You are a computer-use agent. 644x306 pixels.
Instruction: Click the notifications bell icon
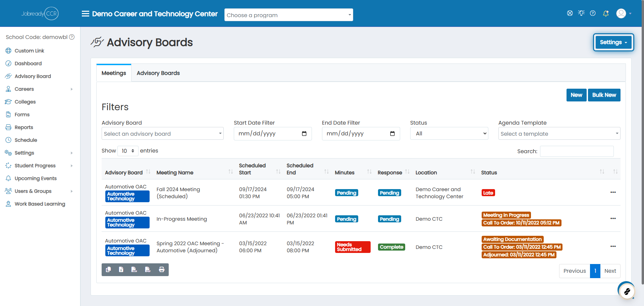pyautogui.click(x=606, y=13)
